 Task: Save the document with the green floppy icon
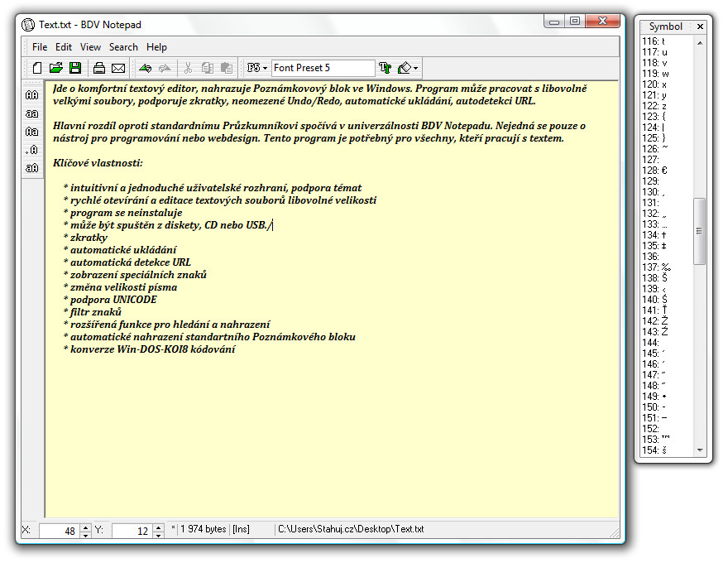coord(75,68)
